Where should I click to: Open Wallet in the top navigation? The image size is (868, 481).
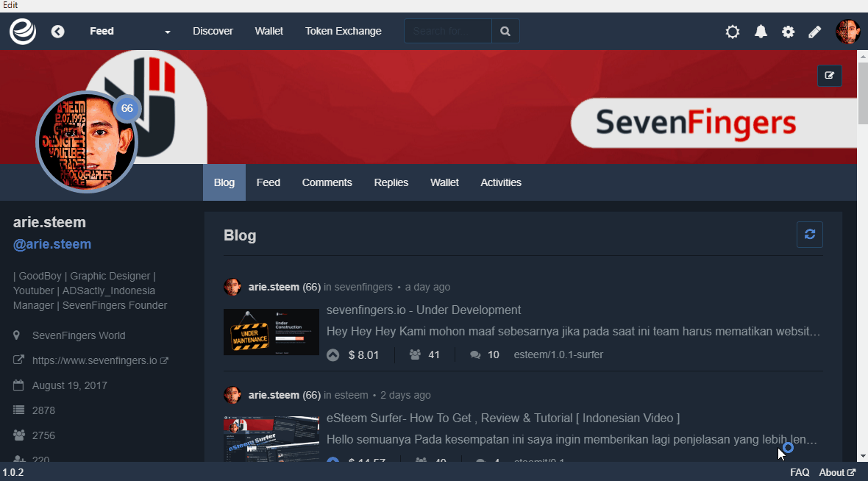click(269, 31)
